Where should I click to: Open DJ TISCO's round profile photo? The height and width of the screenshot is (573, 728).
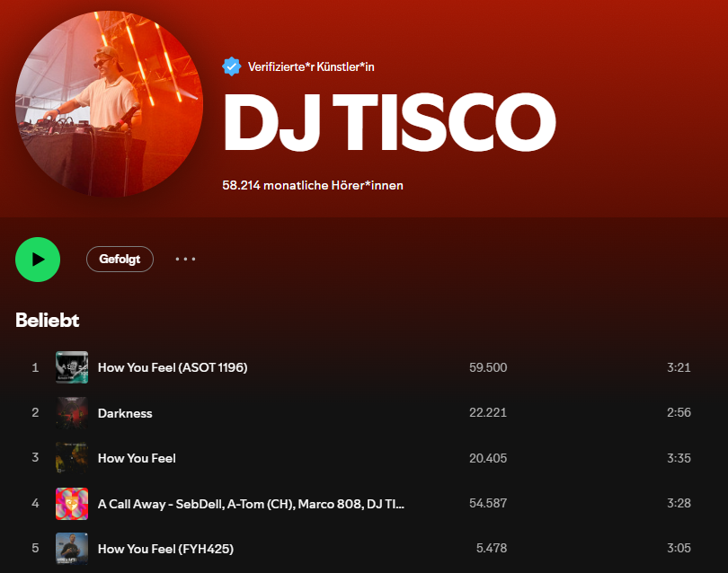(109, 104)
